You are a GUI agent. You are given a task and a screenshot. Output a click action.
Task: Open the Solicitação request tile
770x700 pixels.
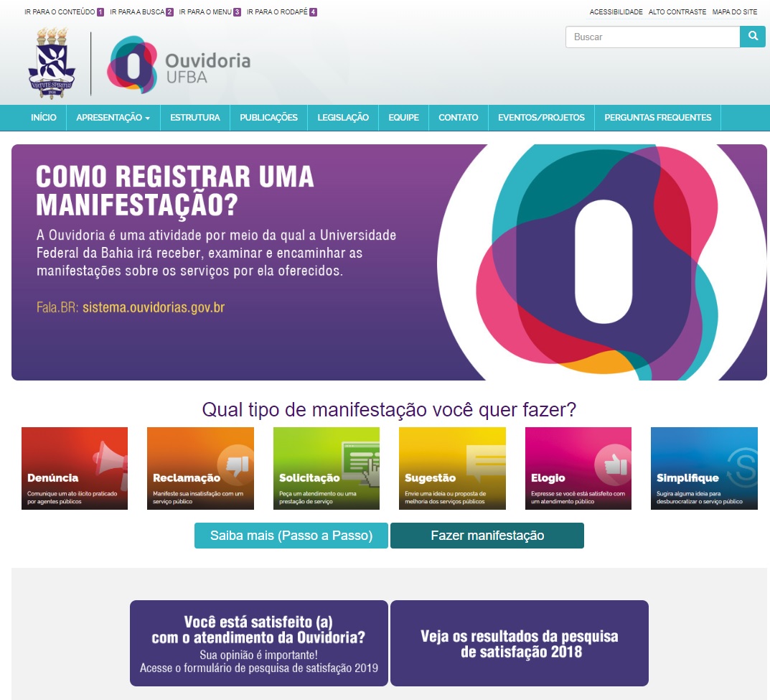(327, 468)
